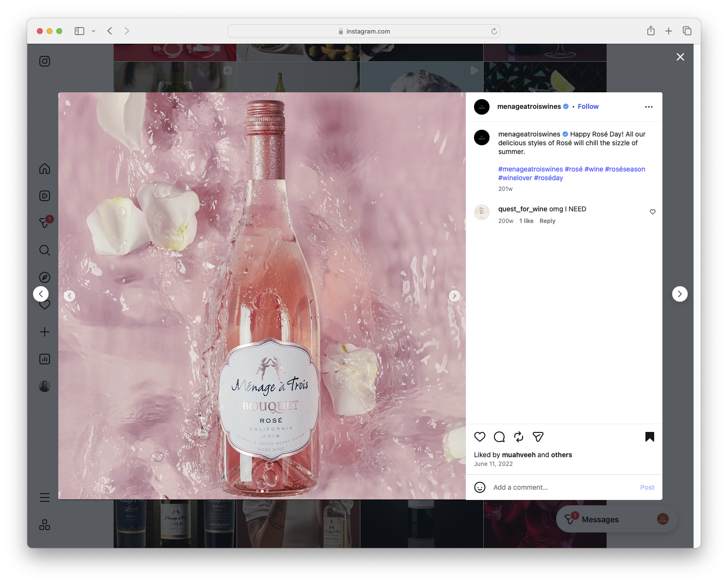Screen dimensions: 728x584
Task: Like the post with the heart icon
Action: click(x=480, y=437)
